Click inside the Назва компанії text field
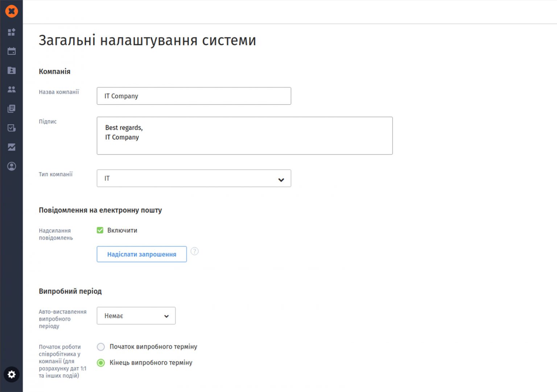This screenshot has width=557, height=392. [194, 96]
